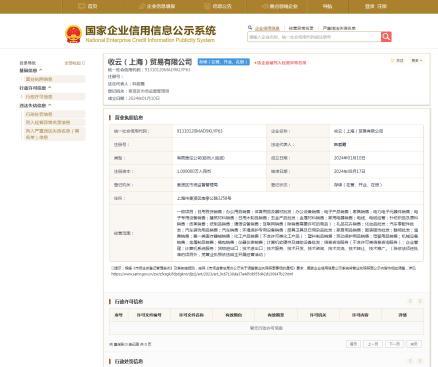Click the information announcements nav icon
Image resolution: width=438 pixels, height=367 pixels.
(207, 6)
